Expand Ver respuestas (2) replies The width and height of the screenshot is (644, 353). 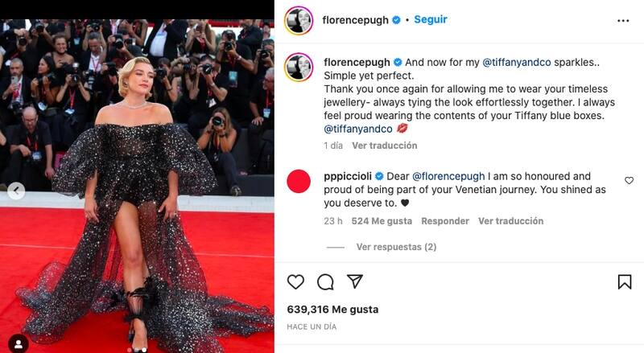tap(396, 247)
